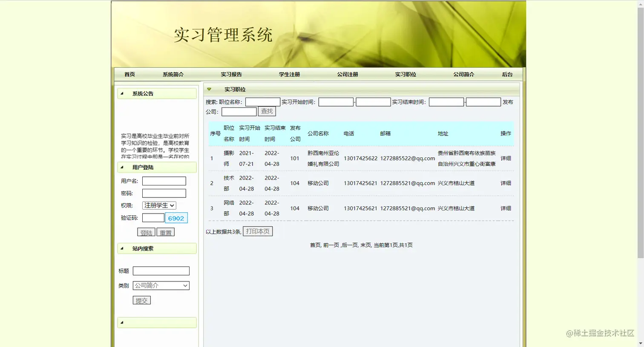Screen dimensions: 644x347
Task: Click the 查找 search button
Action: point(267,111)
